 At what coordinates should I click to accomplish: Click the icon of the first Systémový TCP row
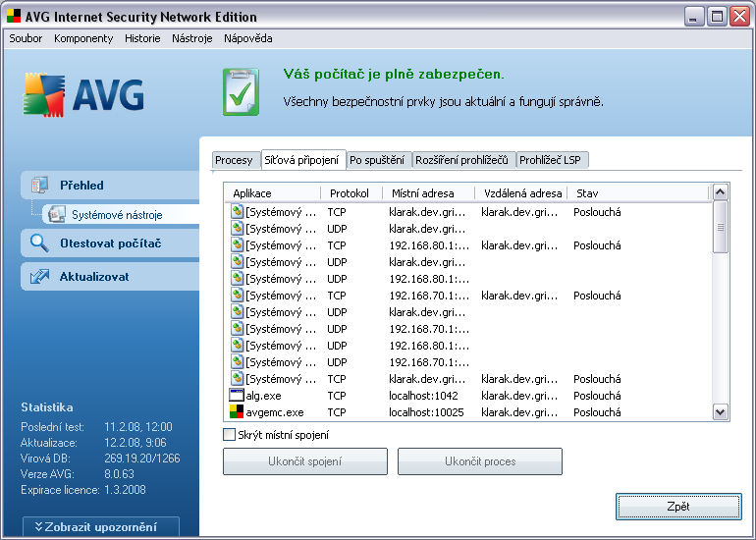pyautogui.click(x=237, y=212)
